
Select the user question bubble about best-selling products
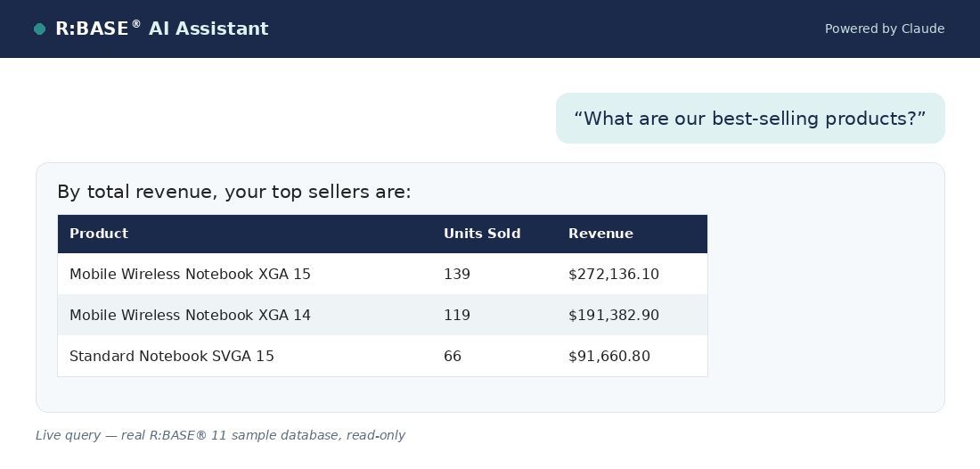click(x=750, y=119)
